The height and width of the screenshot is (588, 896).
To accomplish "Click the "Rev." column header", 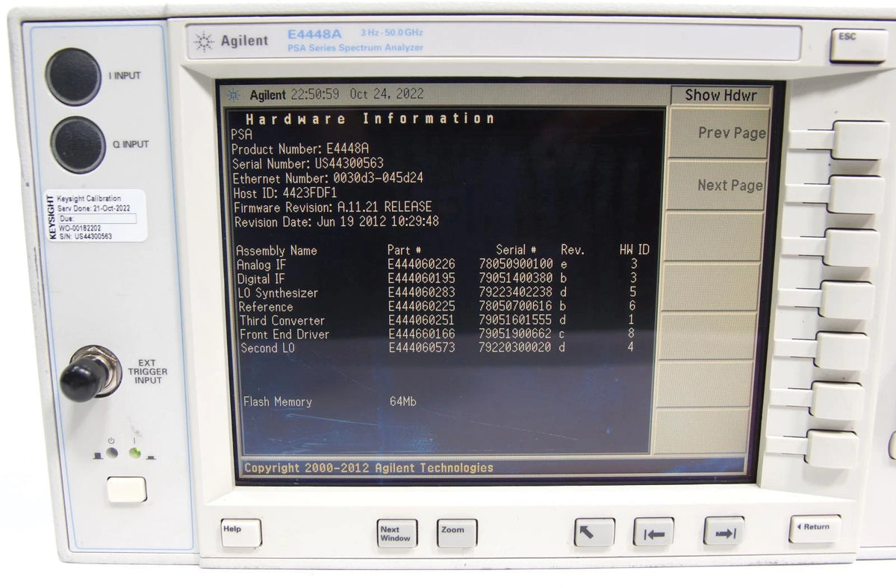I will coord(573,251).
